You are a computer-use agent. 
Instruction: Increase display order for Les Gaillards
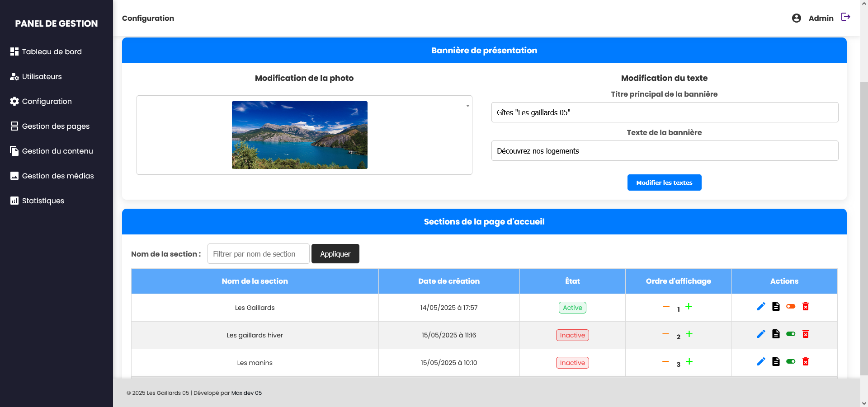(x=689, y=306)
